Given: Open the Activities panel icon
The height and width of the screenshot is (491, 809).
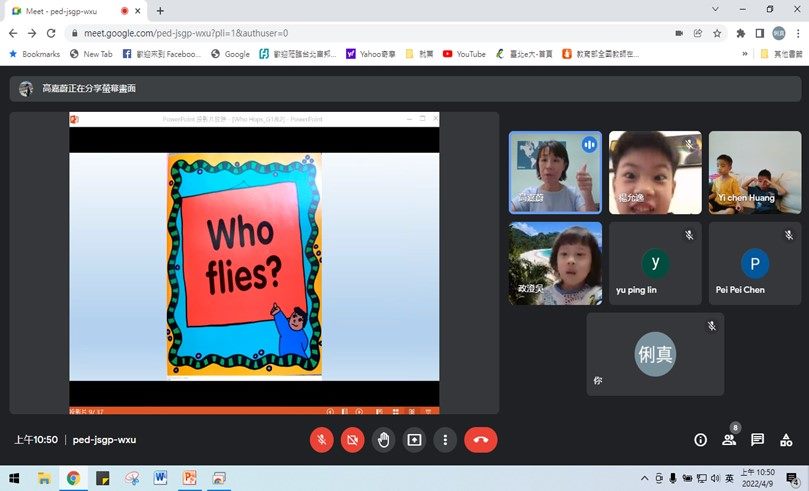Looking at the screenshot, I should pos(787,439).
